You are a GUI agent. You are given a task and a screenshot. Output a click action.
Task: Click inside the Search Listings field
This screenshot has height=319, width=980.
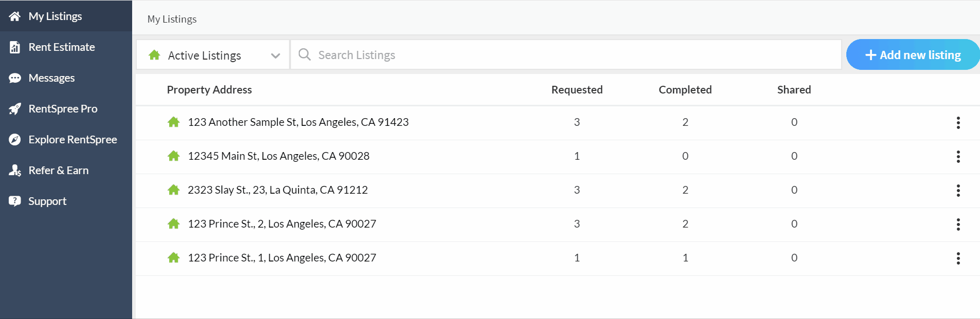463,54
